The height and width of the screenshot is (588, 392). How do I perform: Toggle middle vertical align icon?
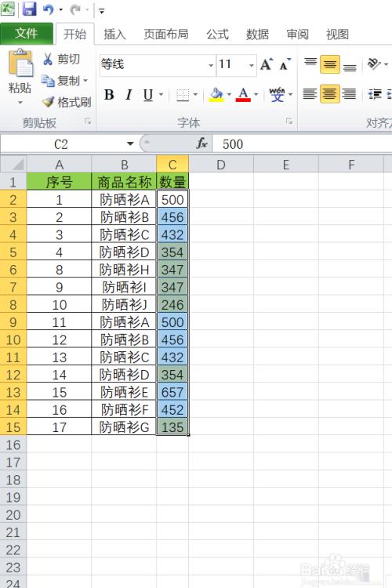[x=330, y=64]
